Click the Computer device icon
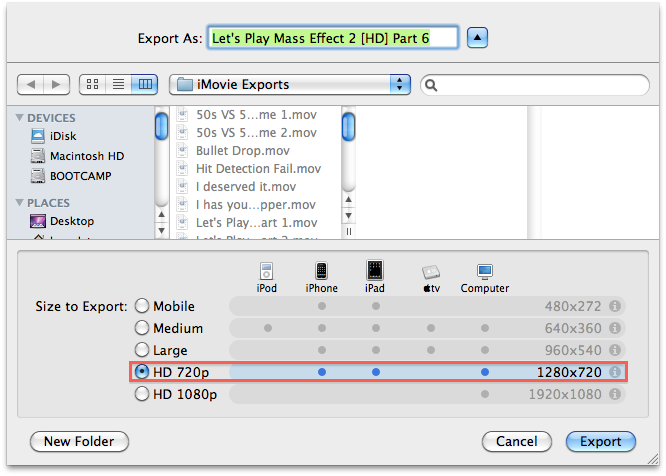This screenshot has width=666, height=476. (485, 271)
